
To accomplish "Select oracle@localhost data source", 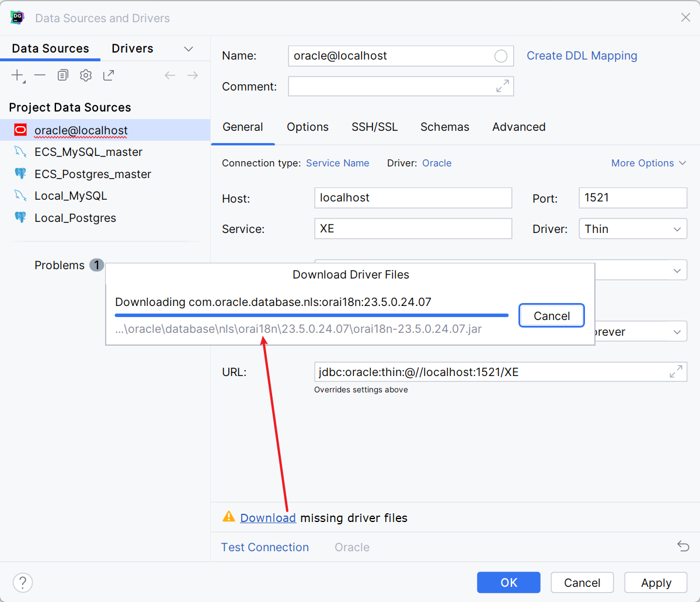I will 105,130.
